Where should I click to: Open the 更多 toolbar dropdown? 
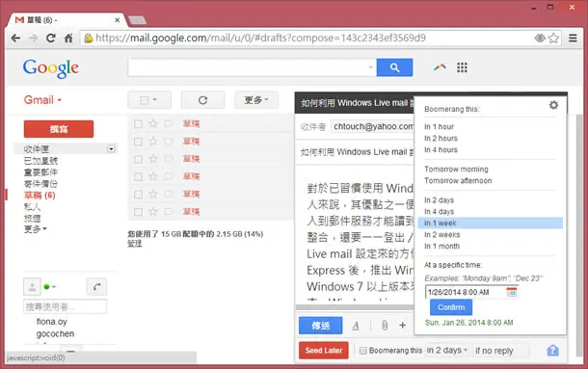point(256,100)
